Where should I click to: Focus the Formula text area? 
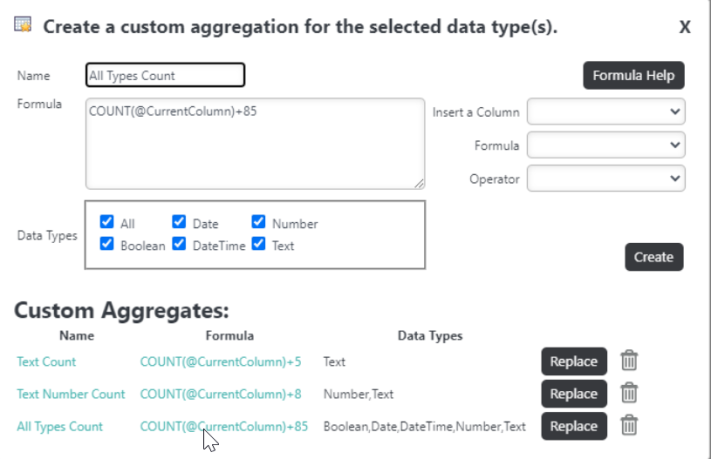[255, 144]
